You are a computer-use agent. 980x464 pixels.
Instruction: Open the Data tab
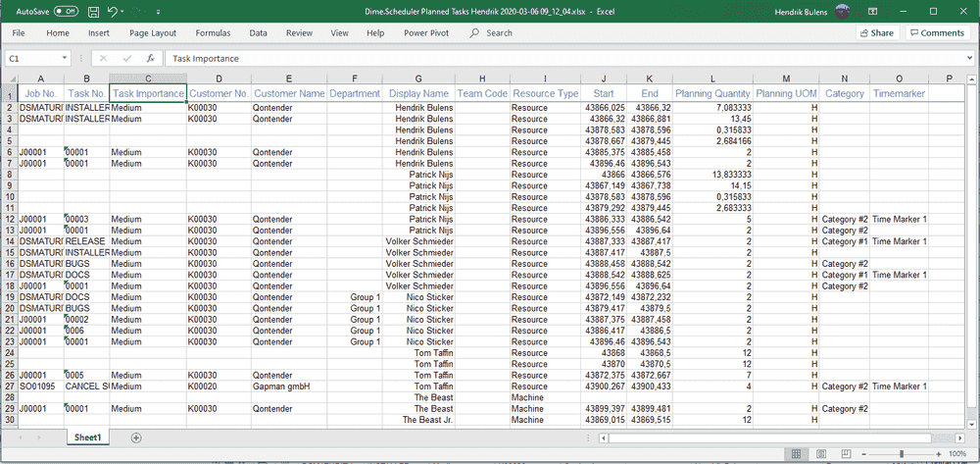(258, 33)
